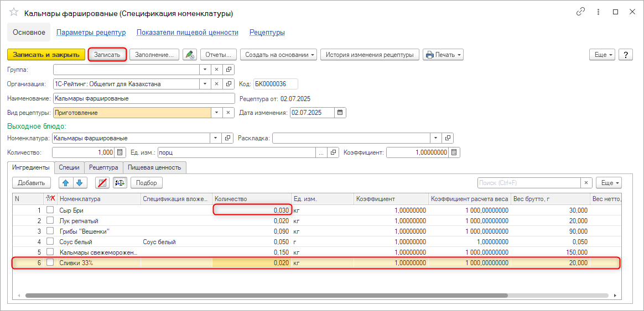Add a new ingredient with Добавить
This screenshot has width=644, height=311.
[31, 183]
